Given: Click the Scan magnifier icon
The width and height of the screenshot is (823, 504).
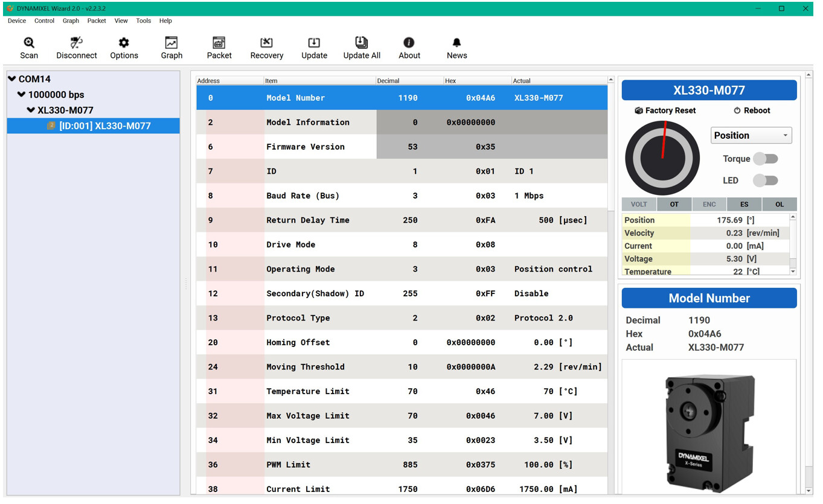Looking at the screenshot, I should 29,43.
